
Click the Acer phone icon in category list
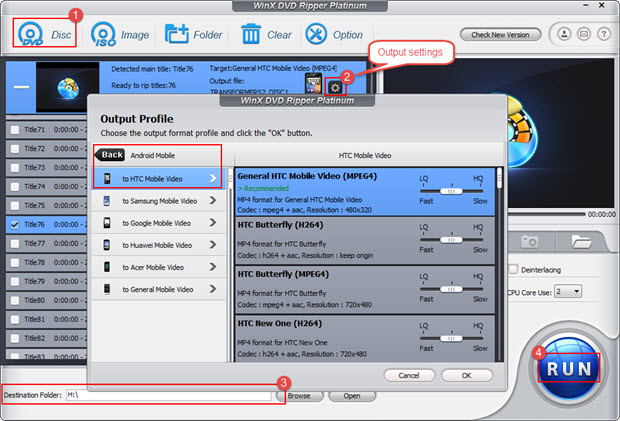[107, 267]
